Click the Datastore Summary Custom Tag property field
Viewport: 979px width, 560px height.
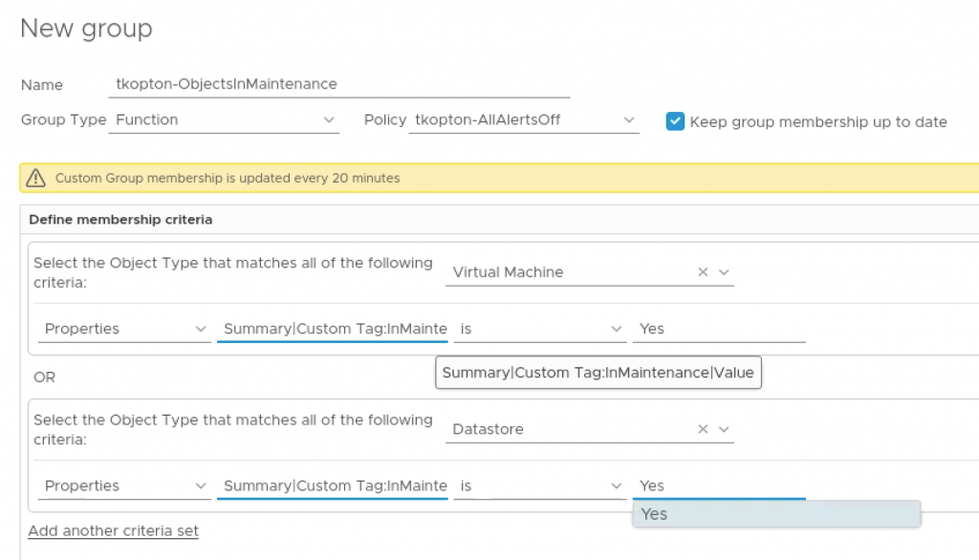pyautogui.click(x=332, y=485)
